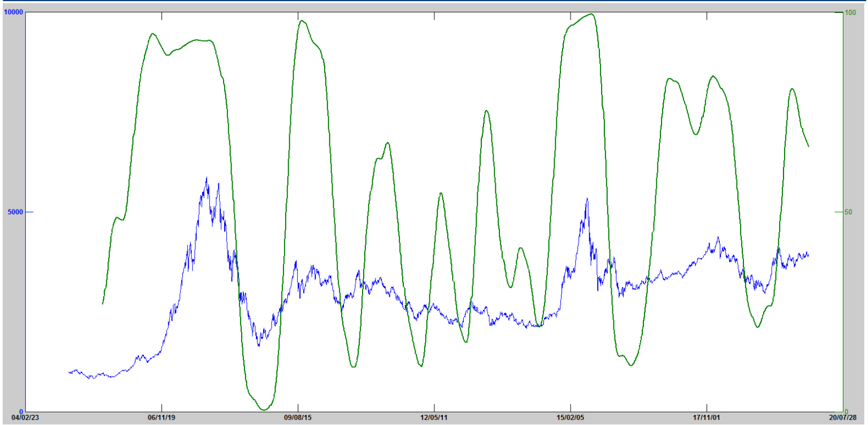
Task: Click the green 100 label on right axis
Action: click(850, 12)
